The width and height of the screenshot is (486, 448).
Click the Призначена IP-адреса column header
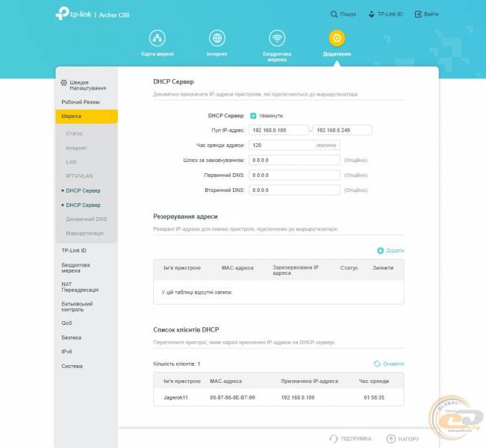[309, 381]
